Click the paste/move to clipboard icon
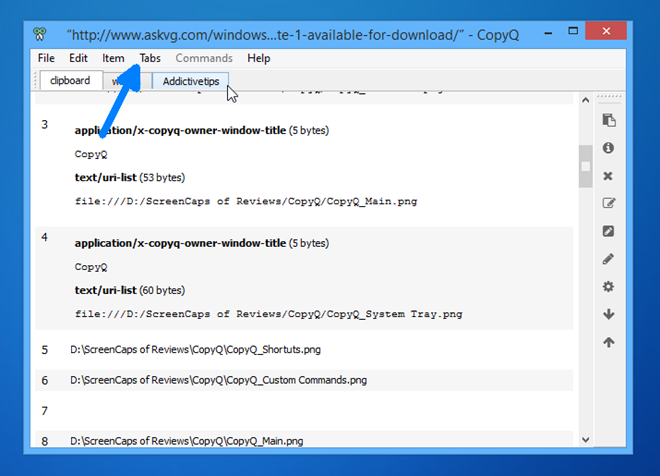Screen dimensions: 660x476 click(x=608, y=121)
